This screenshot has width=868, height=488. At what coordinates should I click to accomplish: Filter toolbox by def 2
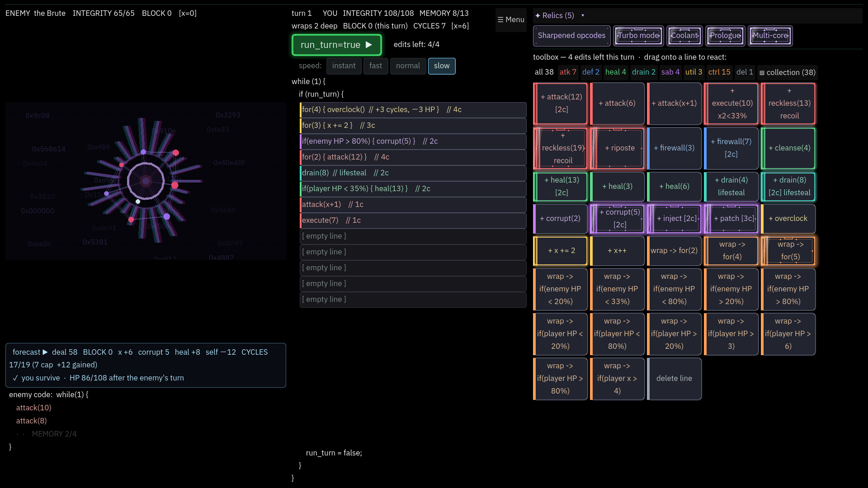[x=591, y=72]
